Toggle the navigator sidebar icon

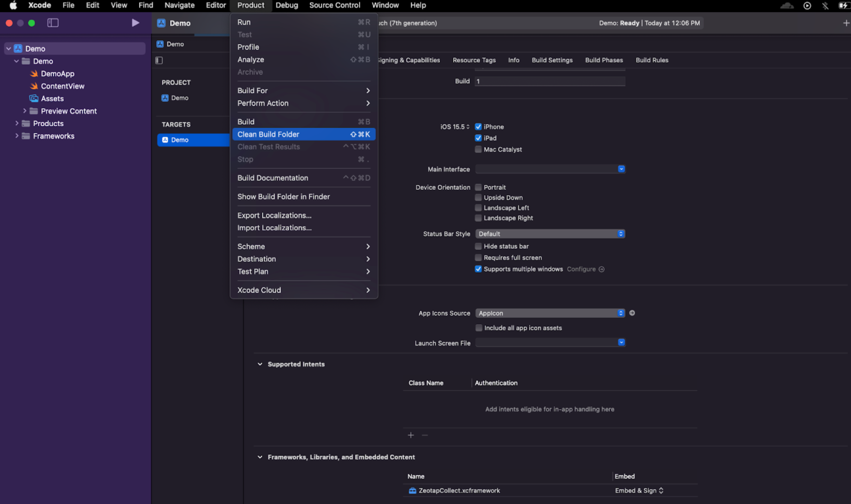click(x=53, y=23)
